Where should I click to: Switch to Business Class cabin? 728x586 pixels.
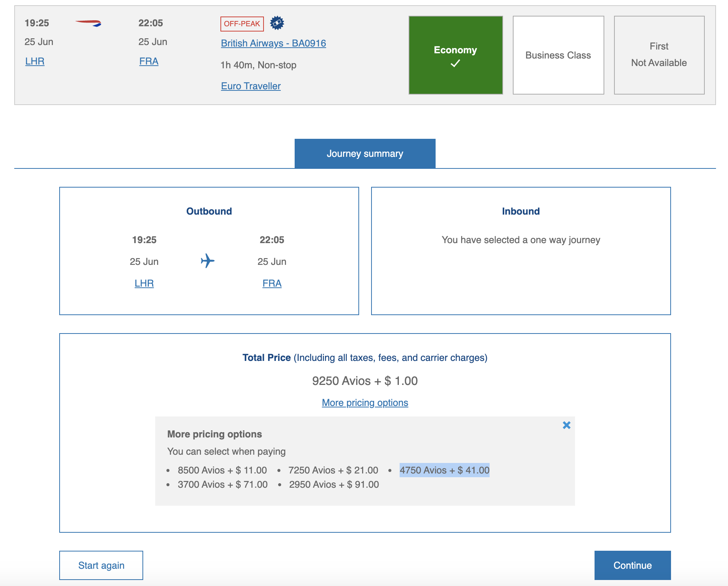(558, 55)
